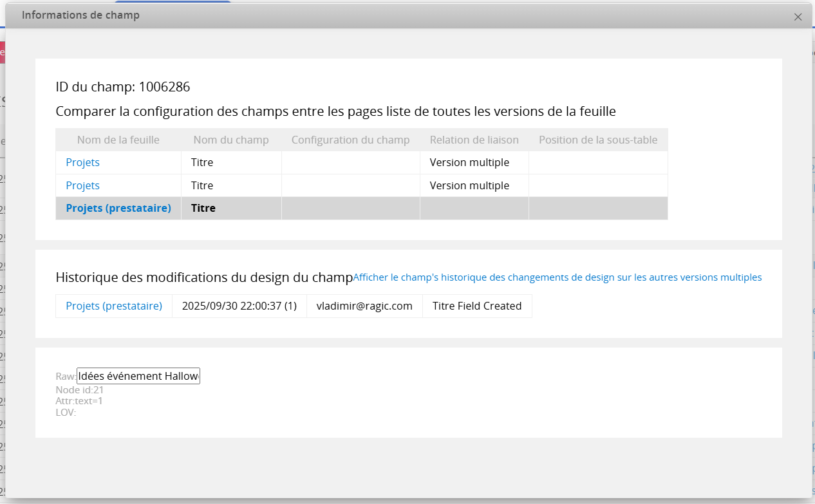
Task: Select the vladimir@ragic.com cell
Action: [x=364, y=306]
